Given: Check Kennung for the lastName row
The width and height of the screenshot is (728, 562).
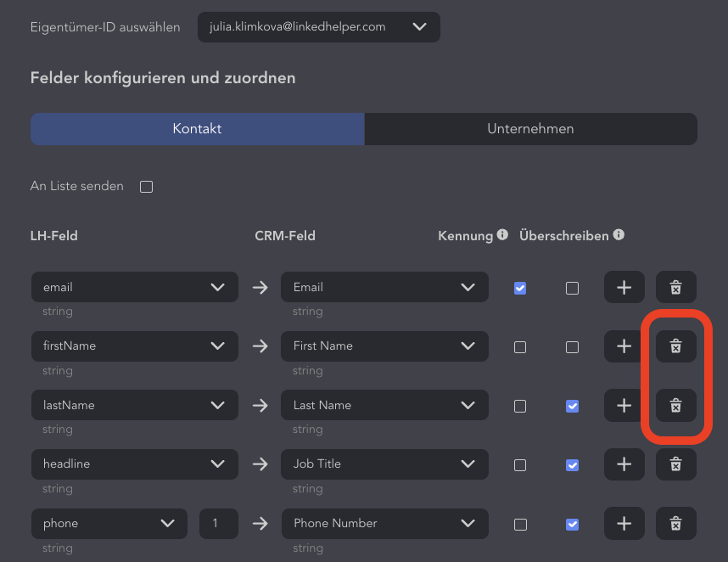Looking at the screenshot, I should pos(520,407).
